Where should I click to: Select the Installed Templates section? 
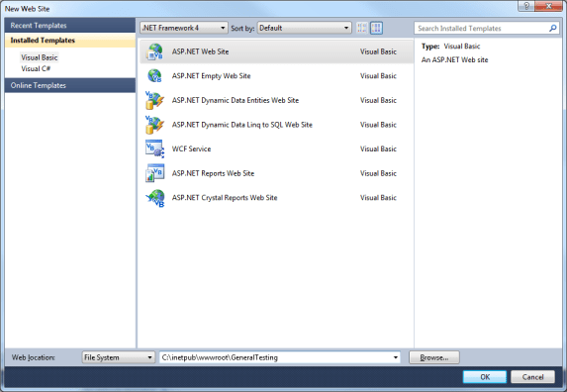[x=70, y=41]
